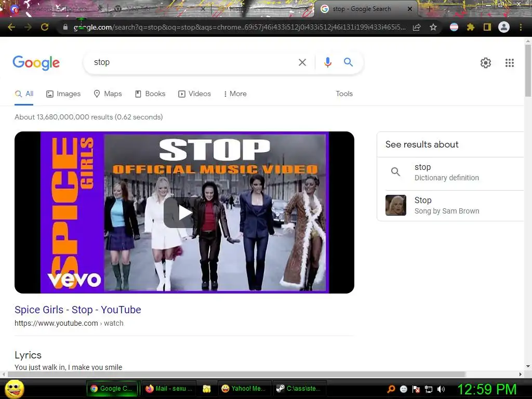Screen dimensions: 532x399
Task: Open a new browser tab with plus
Action: coord(429,9)
